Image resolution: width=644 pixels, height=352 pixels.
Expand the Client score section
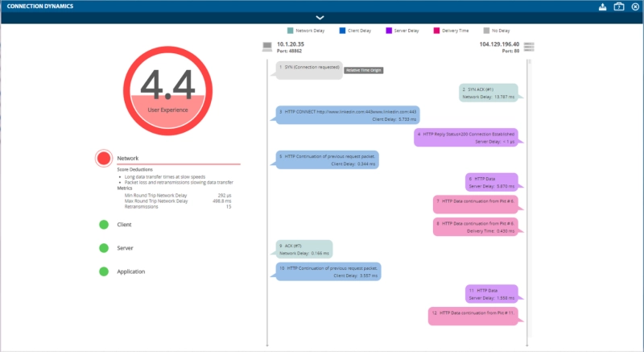tap(125, 225)
